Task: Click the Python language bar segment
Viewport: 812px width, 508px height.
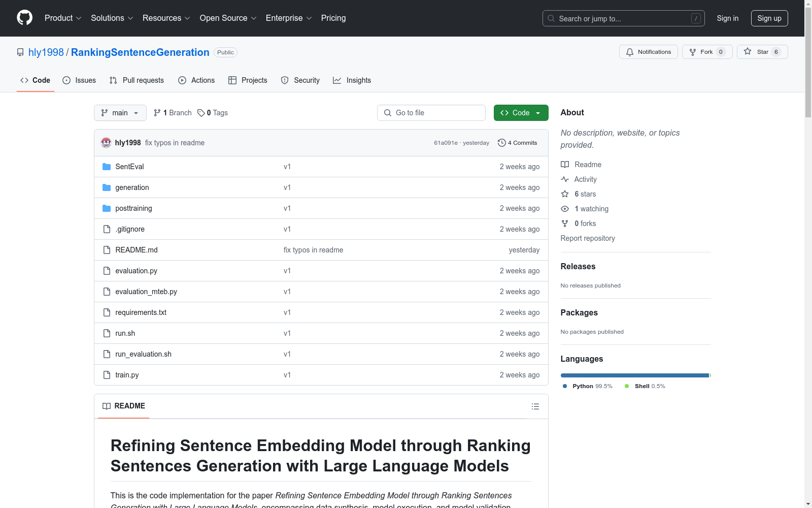Action: pos(634,375)
